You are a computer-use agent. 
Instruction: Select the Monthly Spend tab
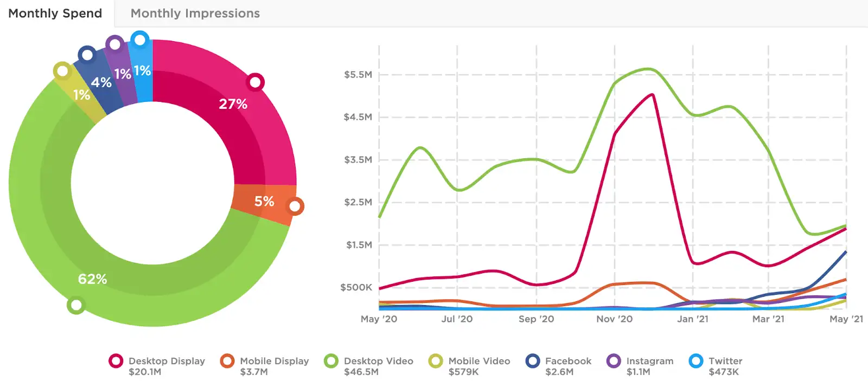tap(55, 14)
